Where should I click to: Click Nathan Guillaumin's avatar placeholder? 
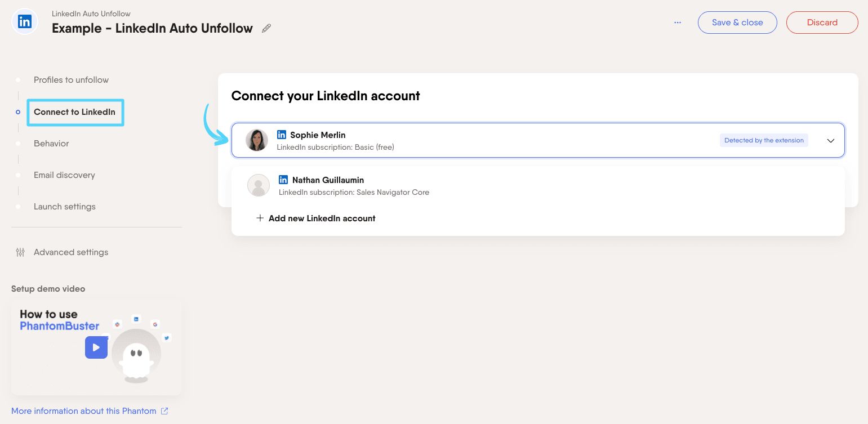[259, 185]
